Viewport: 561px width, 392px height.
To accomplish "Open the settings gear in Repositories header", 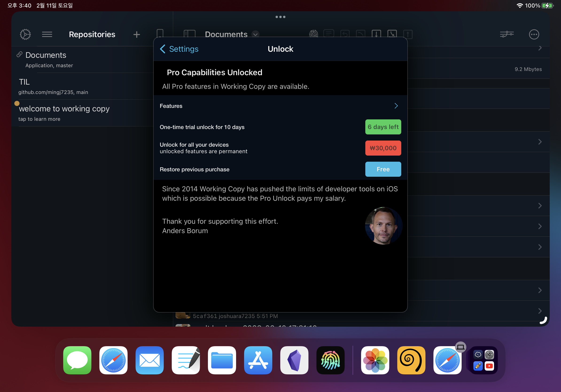I will coord(25,34).
